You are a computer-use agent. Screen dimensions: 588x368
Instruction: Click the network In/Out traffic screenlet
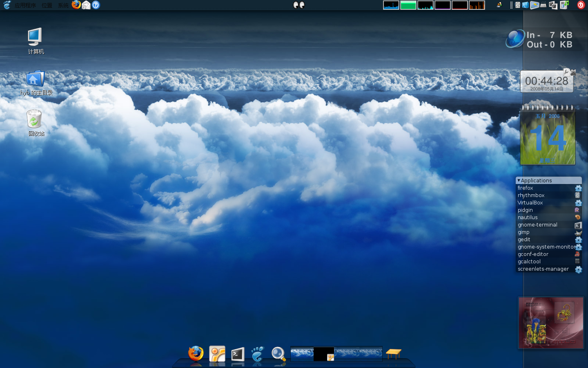(x=540, y=40)
